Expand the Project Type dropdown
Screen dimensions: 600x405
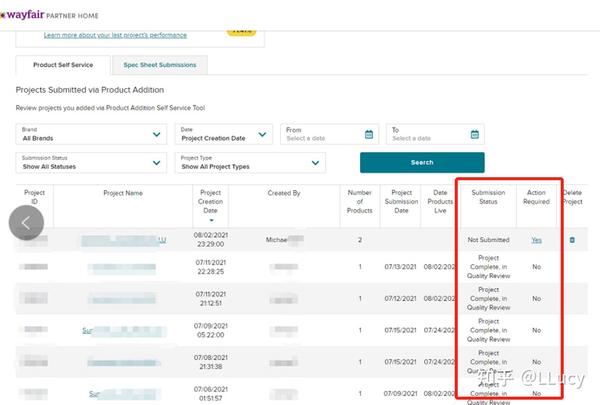[250, 163]
